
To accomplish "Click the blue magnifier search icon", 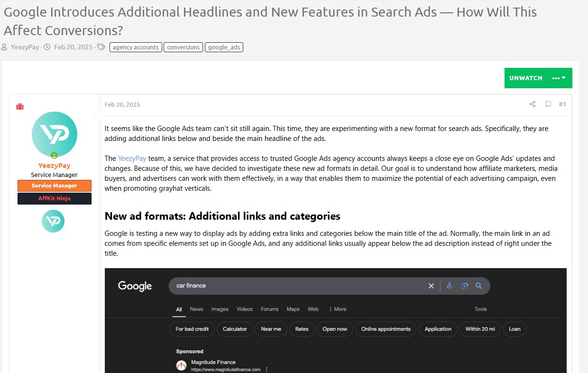I will [x=479, y=286].
